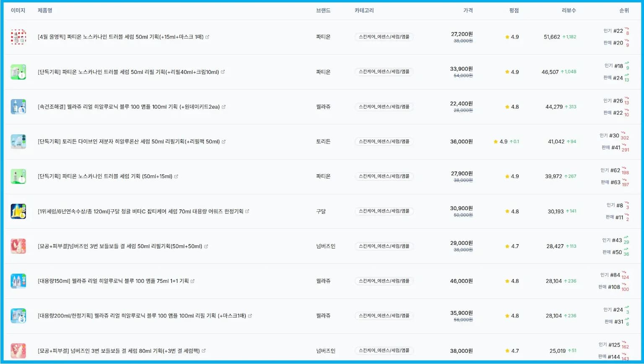Image resolution: width=644 pixels, height=364 pixels.
Task: Sort by 카테고리 column header
Action: pyautogui.click(x=364, y=10)
